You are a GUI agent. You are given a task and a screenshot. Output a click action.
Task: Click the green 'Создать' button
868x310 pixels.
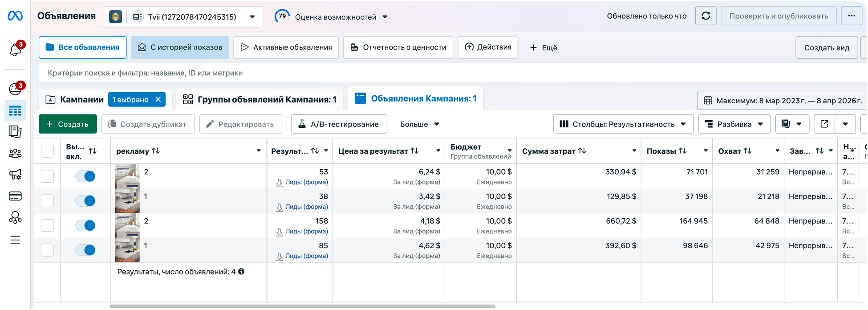(x=68, y=124)
